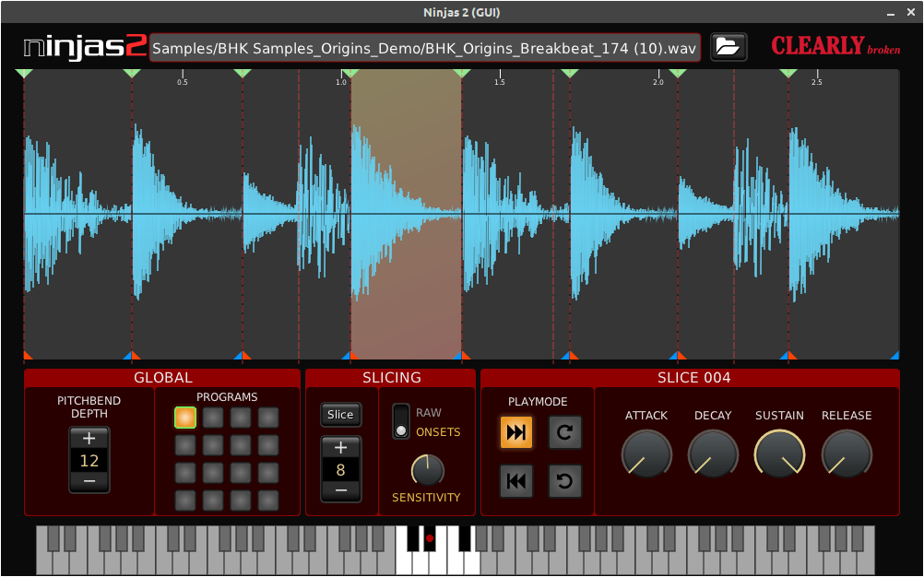
Task: Select the forward one-shot playmode icon
Action: [516, 432]
